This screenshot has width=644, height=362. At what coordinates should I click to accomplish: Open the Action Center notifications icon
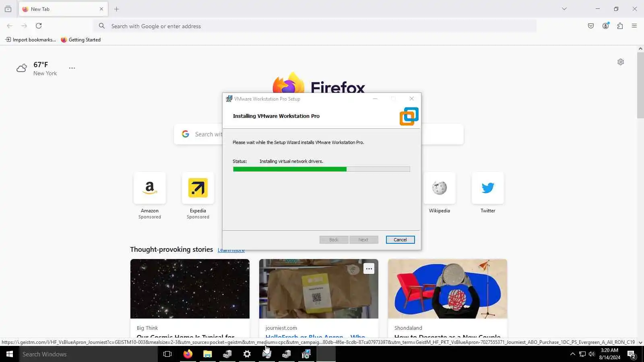point(632,354)
